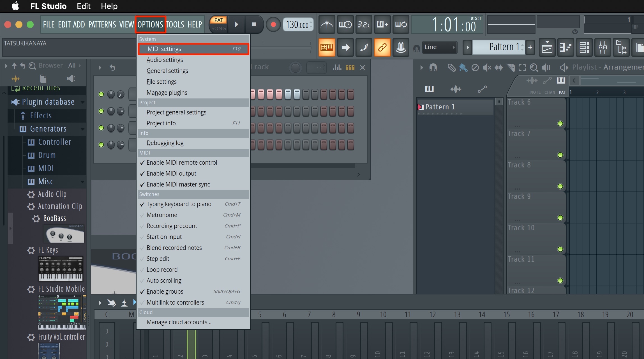644x359 pixels.
Task: Click the channel rack horizontal scrollbar
Action: pos(303,166)
